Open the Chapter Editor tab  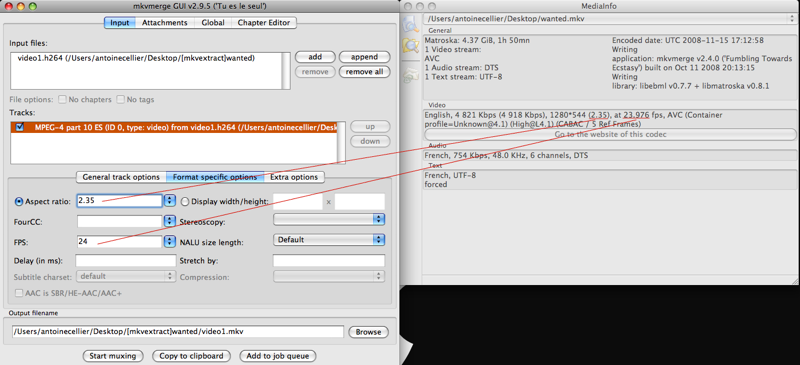coord(264,22)
